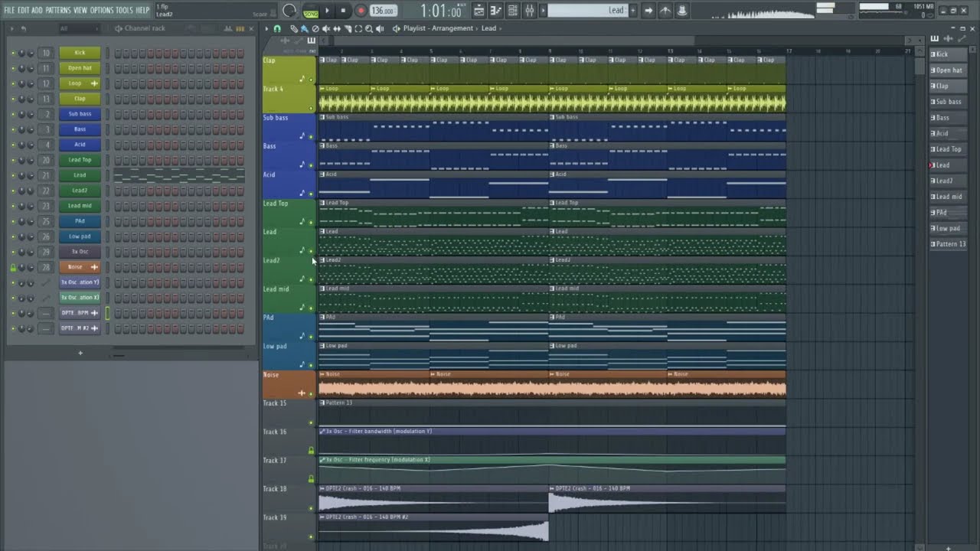980x551 pixels.
Task: Click left arrow of pattern selector
Action: coord(544,11)
